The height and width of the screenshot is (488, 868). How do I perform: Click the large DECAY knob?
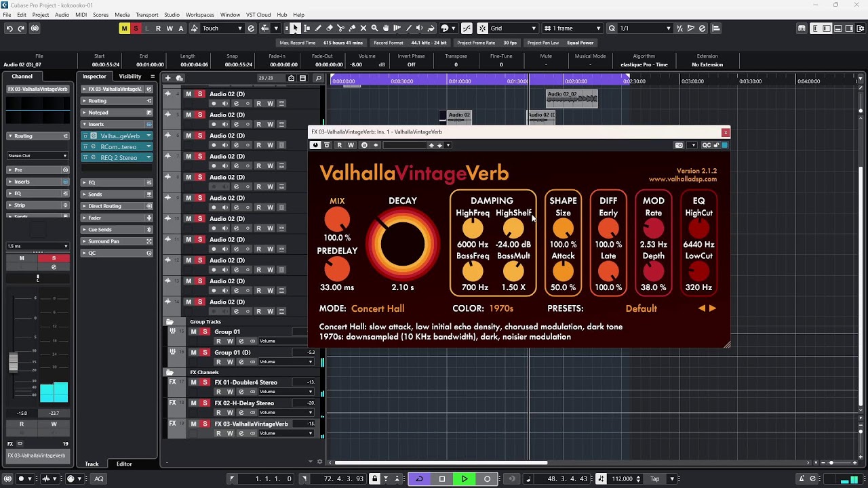(x=403, y=244)
